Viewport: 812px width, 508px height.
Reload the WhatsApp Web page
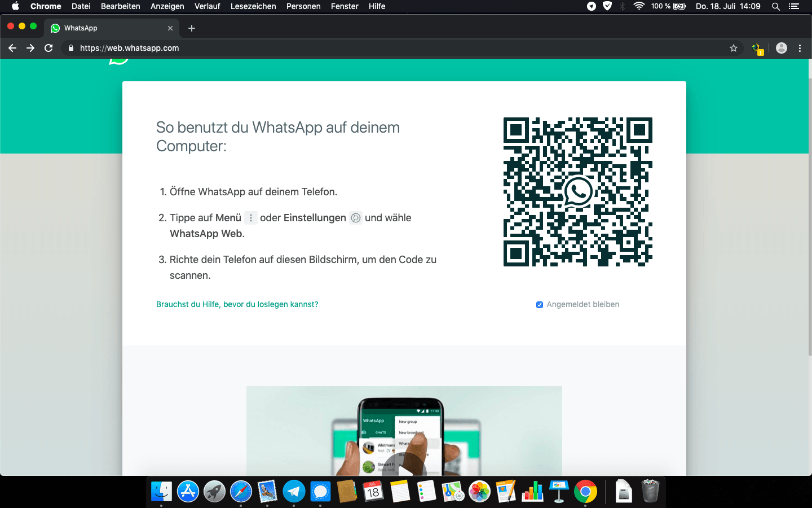(x=48, y=48)
